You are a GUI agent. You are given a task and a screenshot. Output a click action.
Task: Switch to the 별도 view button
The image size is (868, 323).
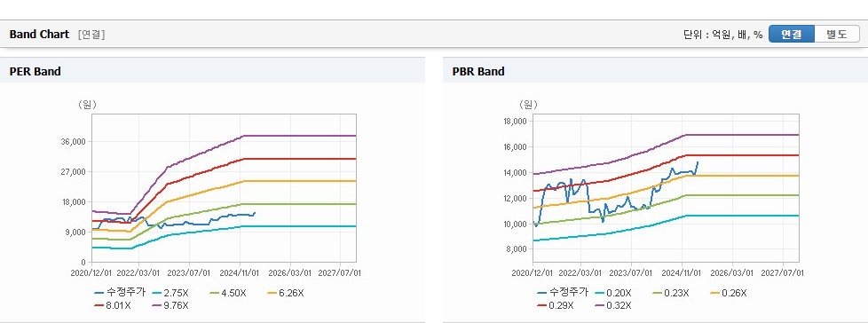(x=837, y=35)
